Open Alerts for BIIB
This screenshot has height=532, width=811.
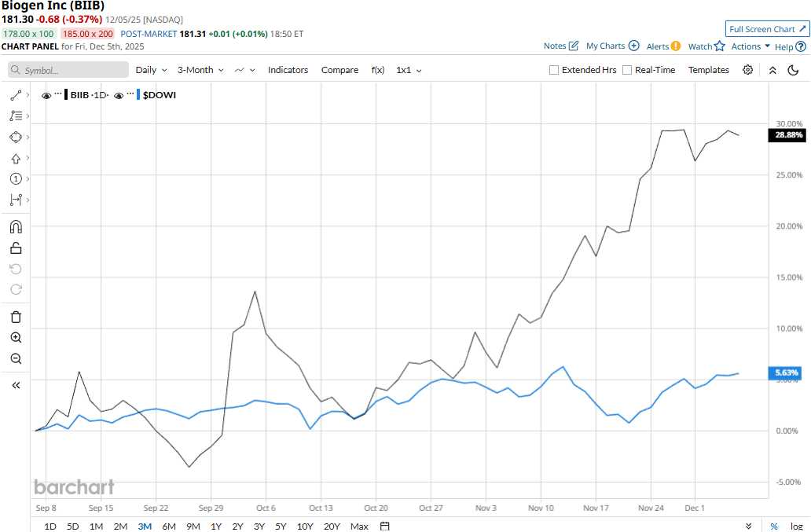[x=663, y=46]
